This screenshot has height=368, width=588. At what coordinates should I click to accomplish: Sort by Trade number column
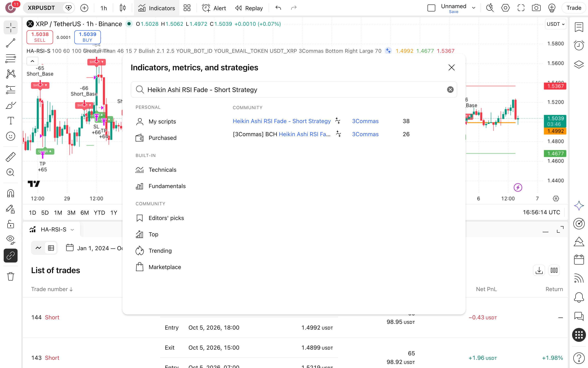click(52, 289)
